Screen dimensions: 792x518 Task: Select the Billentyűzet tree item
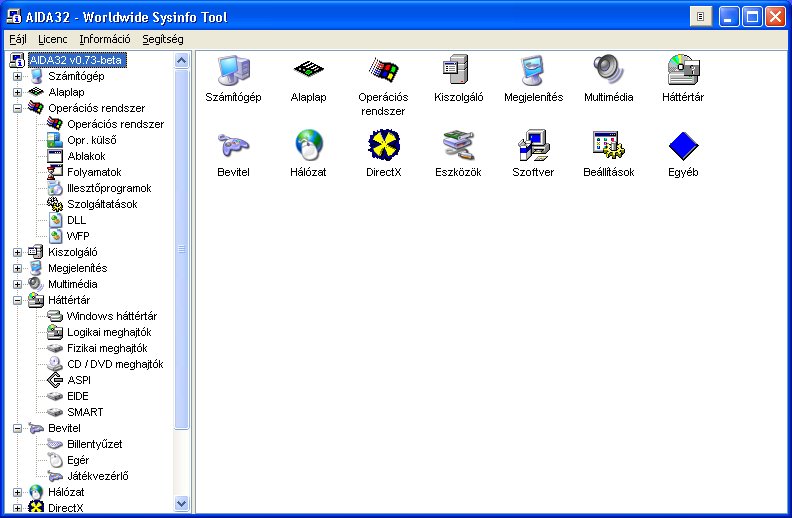click(x=94, y=444)
